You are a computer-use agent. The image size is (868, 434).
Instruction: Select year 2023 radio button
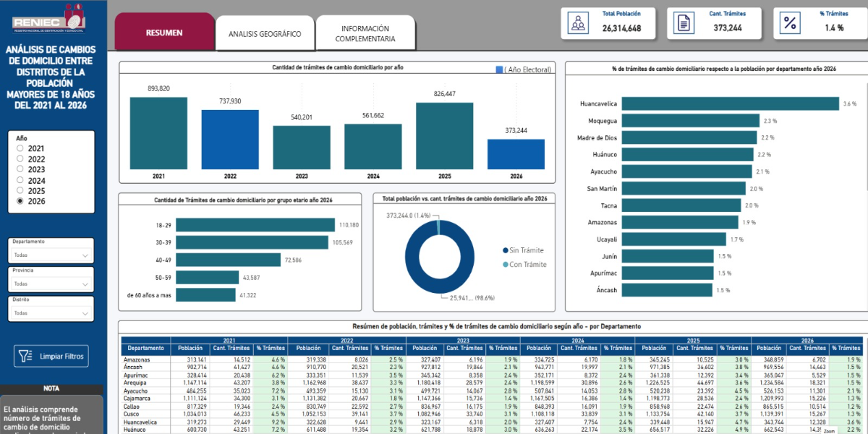pyautogui.click(x=20, y=170)
